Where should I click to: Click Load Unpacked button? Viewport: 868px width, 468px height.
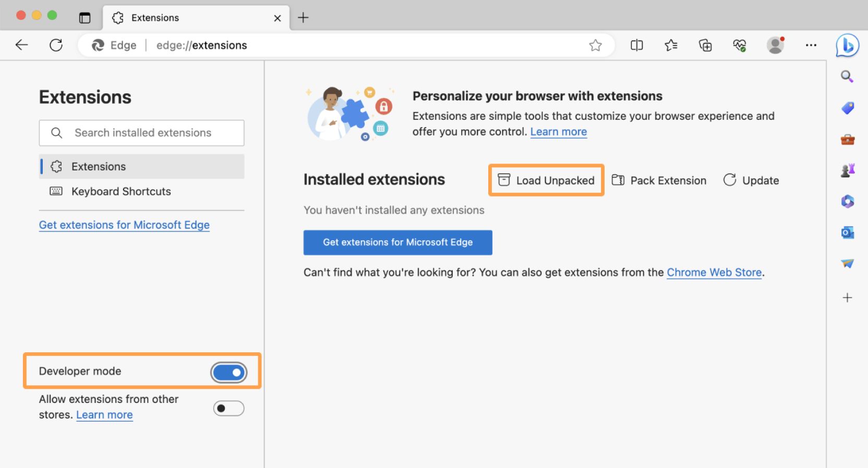546,180
